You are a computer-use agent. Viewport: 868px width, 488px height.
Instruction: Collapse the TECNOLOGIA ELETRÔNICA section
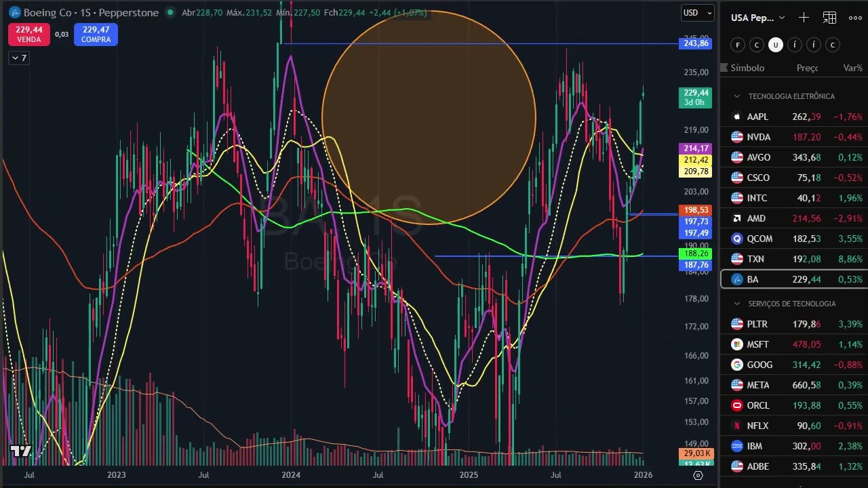tap(737, 96)
